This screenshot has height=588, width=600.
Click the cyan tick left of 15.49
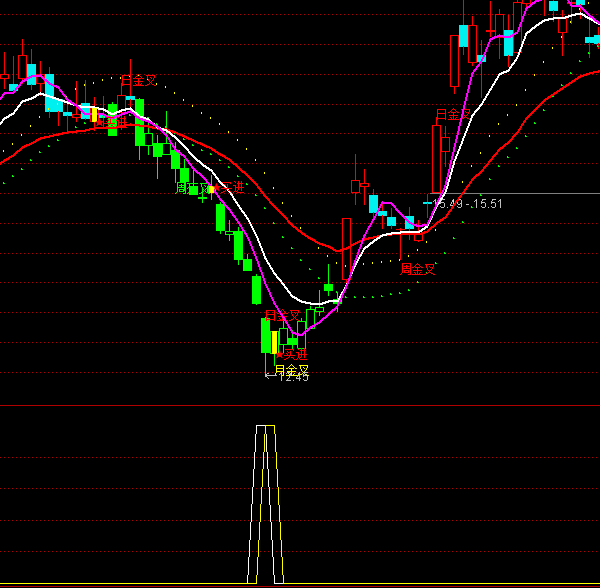pyautogui.click(x=427, y=203)
